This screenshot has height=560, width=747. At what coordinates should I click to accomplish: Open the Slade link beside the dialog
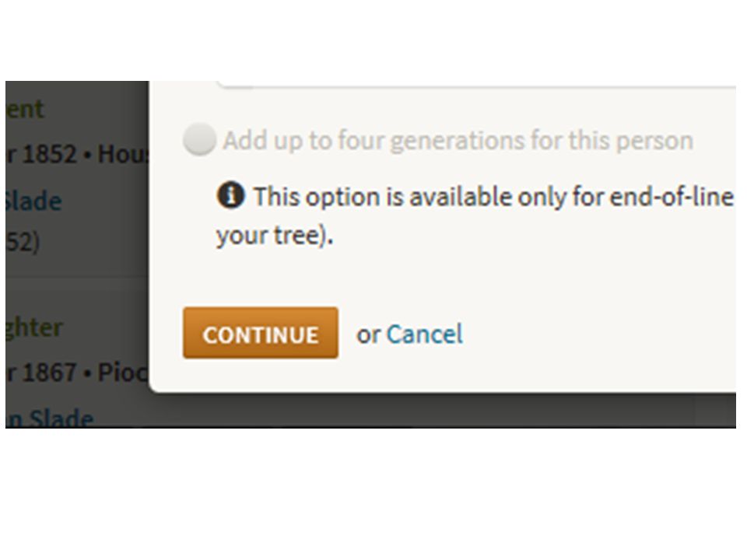(33, 201)
